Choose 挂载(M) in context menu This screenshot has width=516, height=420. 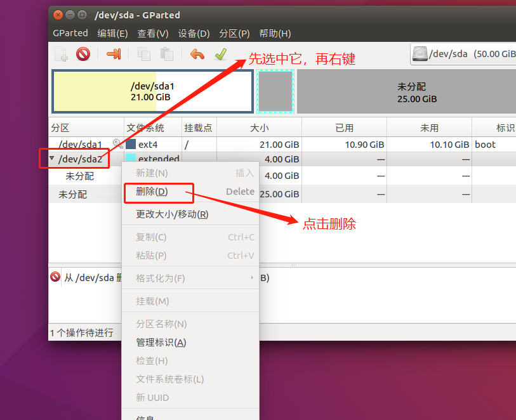coord(190,301)
